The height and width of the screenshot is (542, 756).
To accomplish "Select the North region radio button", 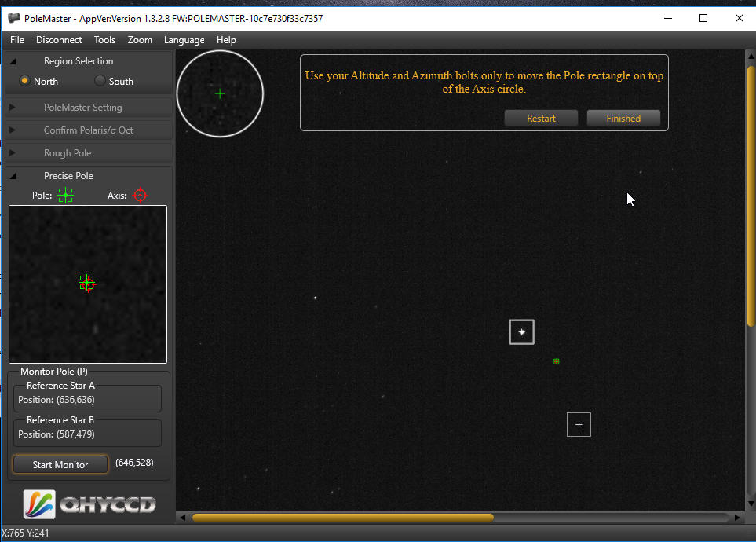I will click(25, 81).
